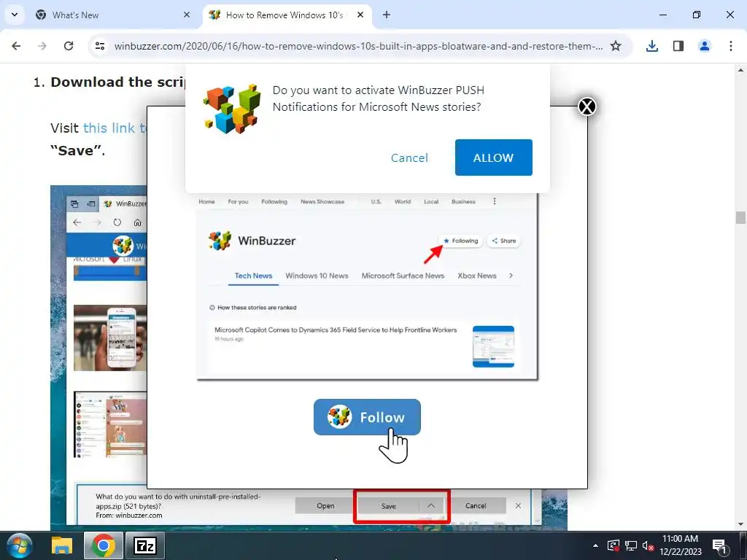Go back to previous page

16,46
